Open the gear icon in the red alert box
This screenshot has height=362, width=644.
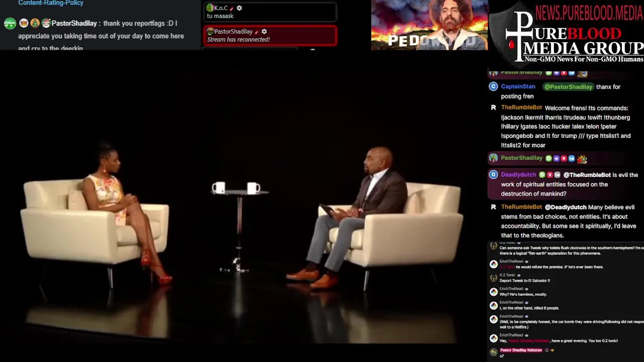pyautogui.click(x=264, y=32)
